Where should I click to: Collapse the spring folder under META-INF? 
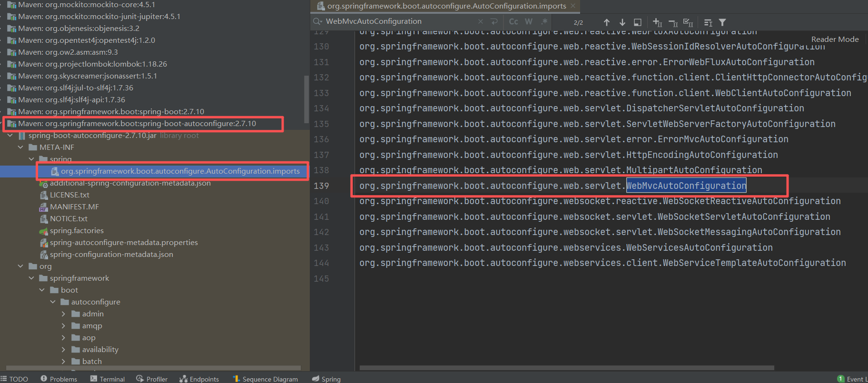point(31,159)
